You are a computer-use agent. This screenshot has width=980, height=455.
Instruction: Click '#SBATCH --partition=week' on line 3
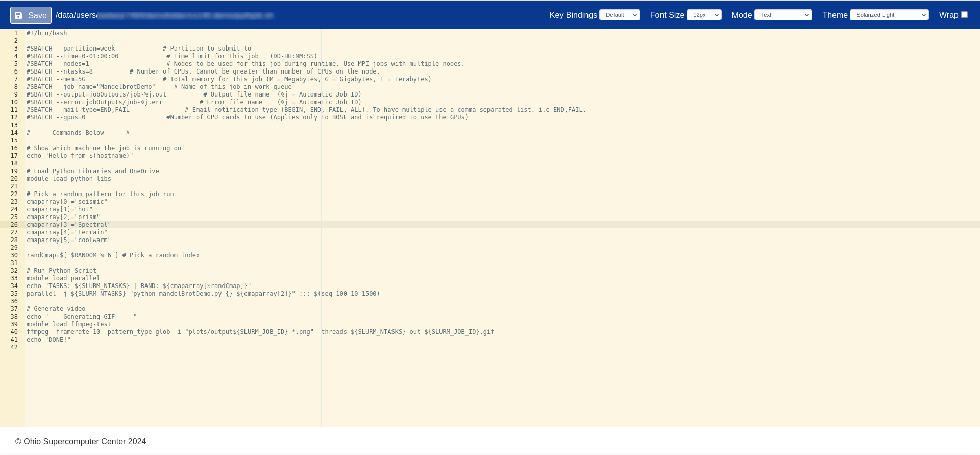click(x=71, y=49)
